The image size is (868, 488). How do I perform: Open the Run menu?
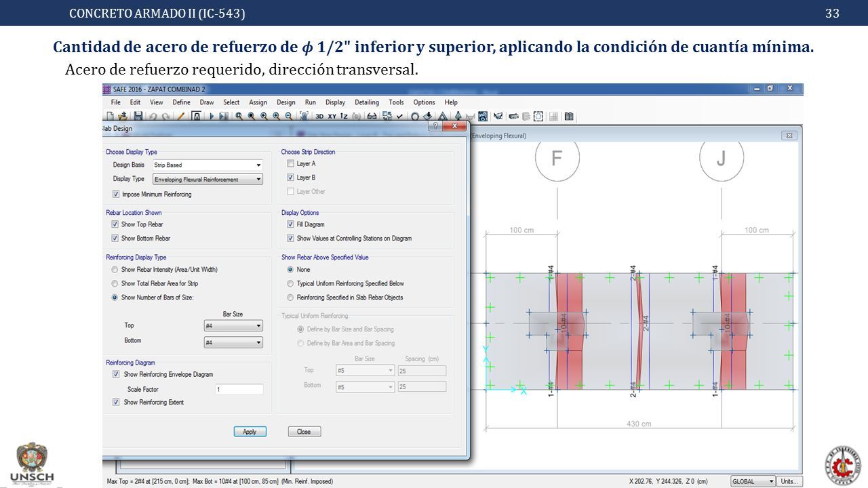click(310, 102)
